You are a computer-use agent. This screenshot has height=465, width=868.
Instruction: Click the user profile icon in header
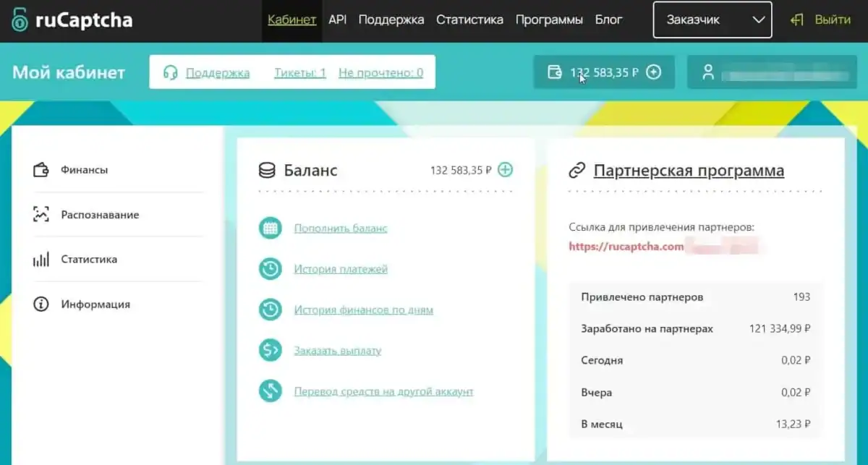[x=708, y=72]
